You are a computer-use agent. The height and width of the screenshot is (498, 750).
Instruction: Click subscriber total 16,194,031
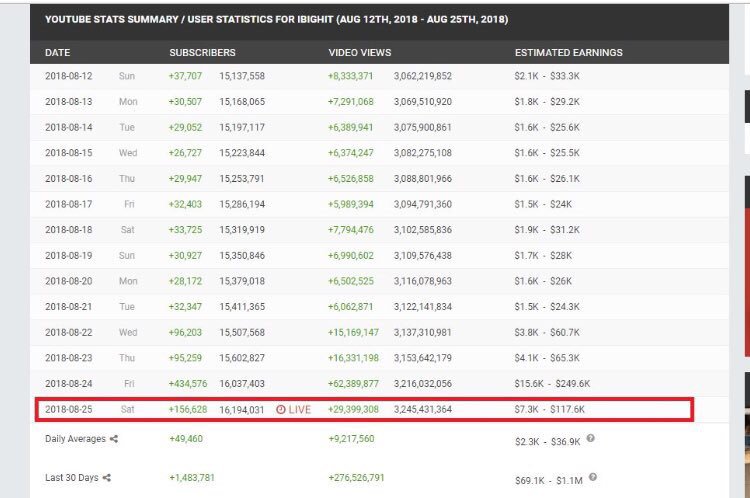(242, 409)
